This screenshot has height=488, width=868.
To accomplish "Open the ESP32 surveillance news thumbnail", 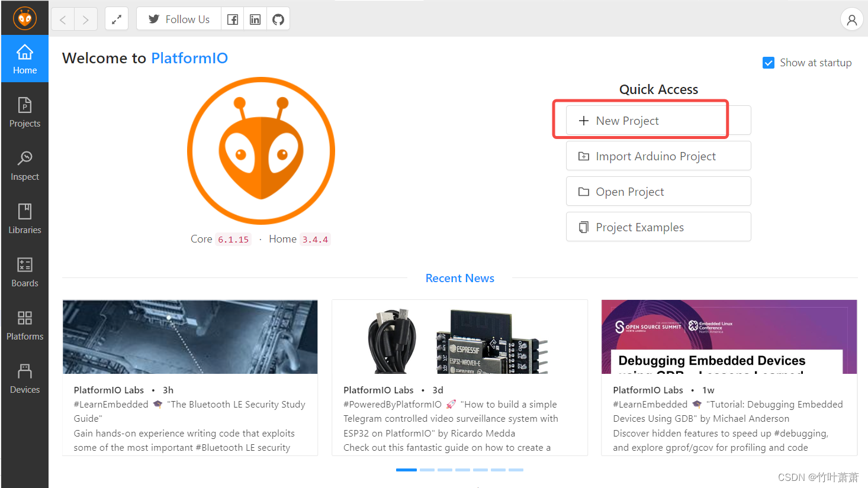I will (x=460, y=337).
